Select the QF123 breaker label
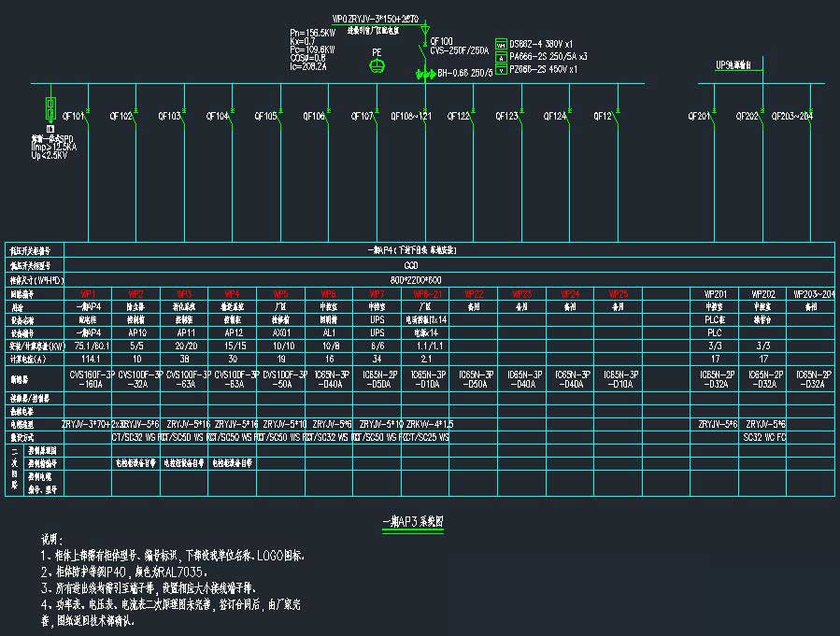This screenshot has height=636, width=840. click(x=506, y=116)
